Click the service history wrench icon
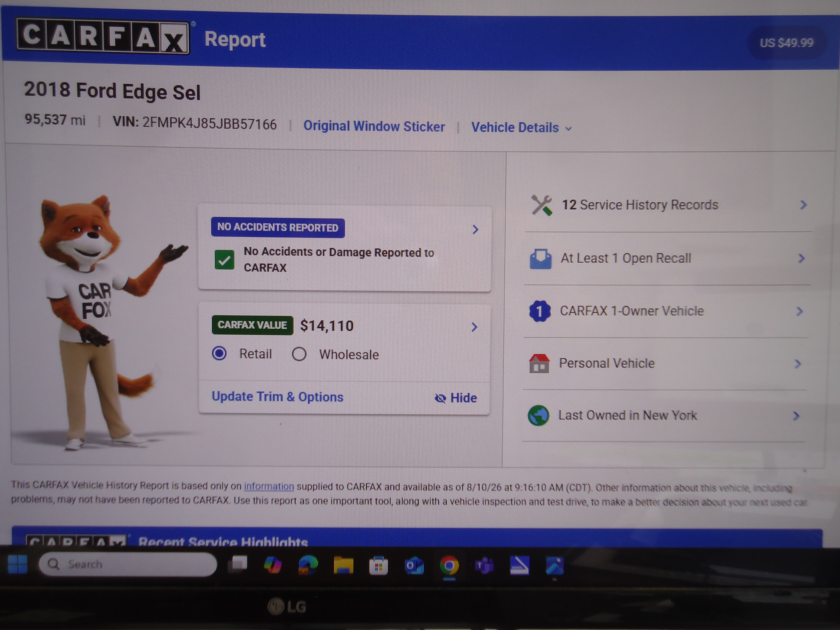 click(542, 205)
